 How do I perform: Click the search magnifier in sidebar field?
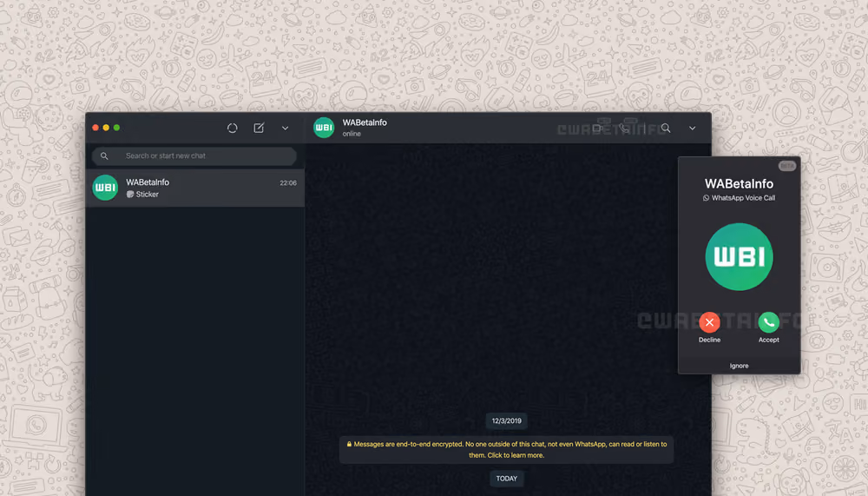(x=104, y=155)
